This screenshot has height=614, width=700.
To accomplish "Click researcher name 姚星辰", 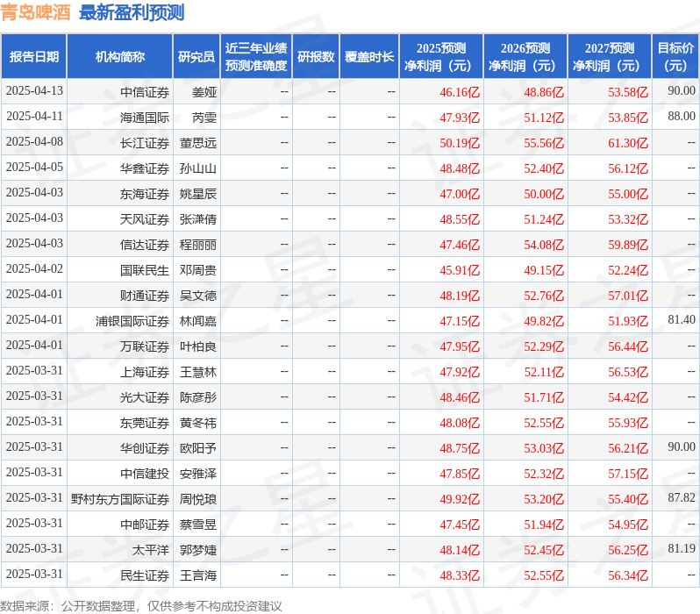I will click(198, 194).
